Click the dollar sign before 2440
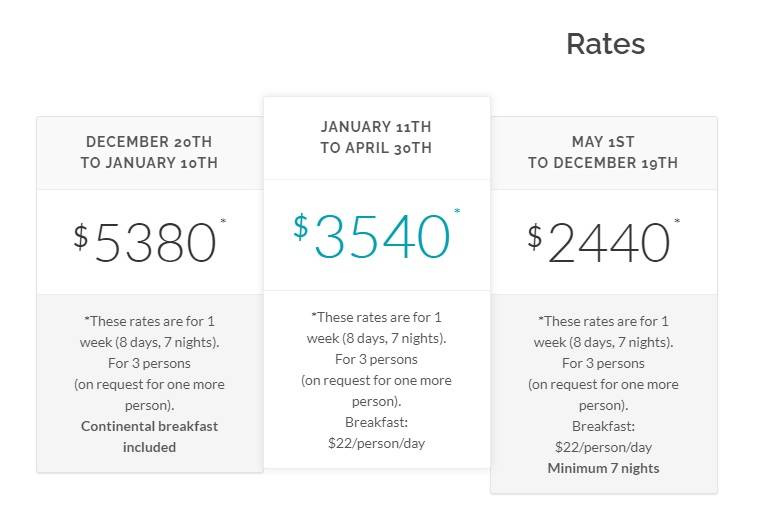Screen dimensions: 766x523 (x=535, y=237)
